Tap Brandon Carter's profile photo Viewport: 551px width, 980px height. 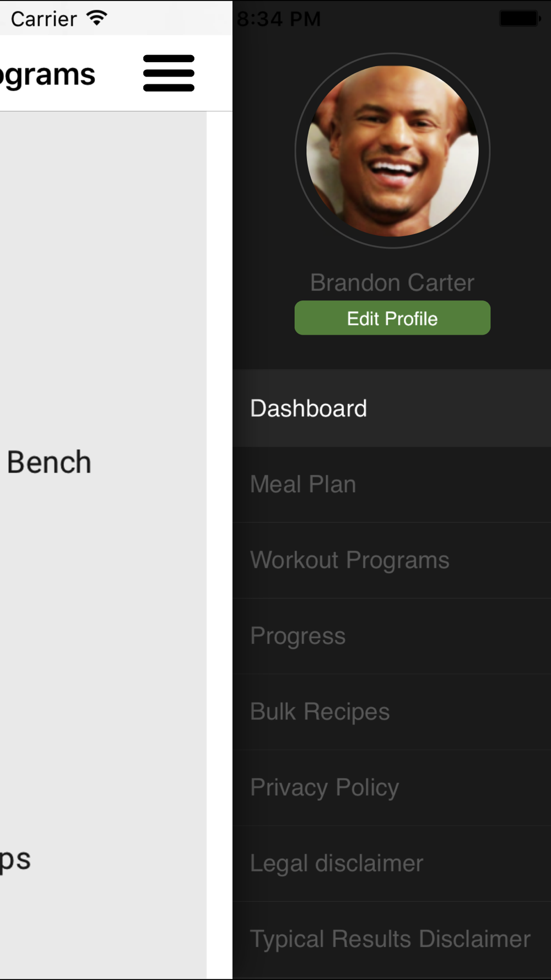[x=392, y=150]
